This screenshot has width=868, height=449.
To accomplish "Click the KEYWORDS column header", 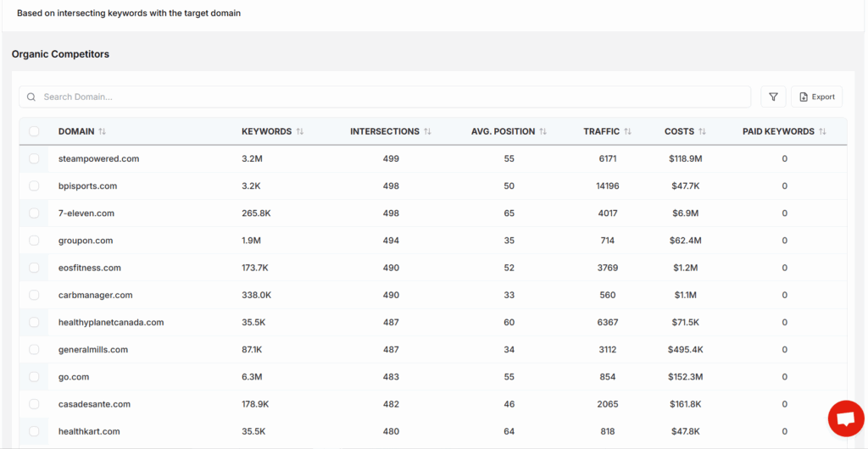I will tap(267, 131).
